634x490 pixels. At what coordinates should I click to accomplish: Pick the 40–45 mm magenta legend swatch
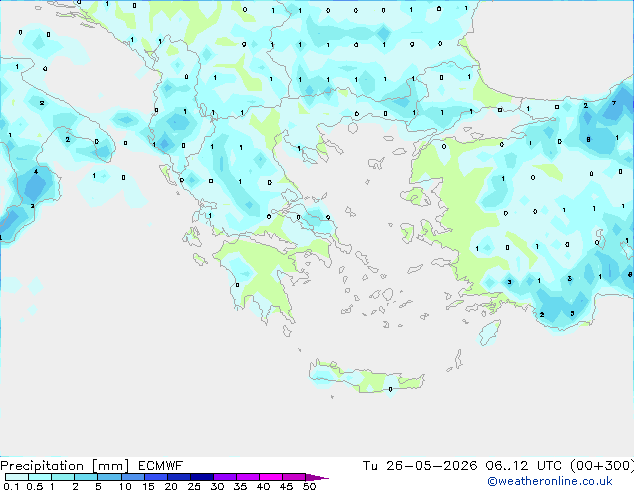[x=271, y=477]
